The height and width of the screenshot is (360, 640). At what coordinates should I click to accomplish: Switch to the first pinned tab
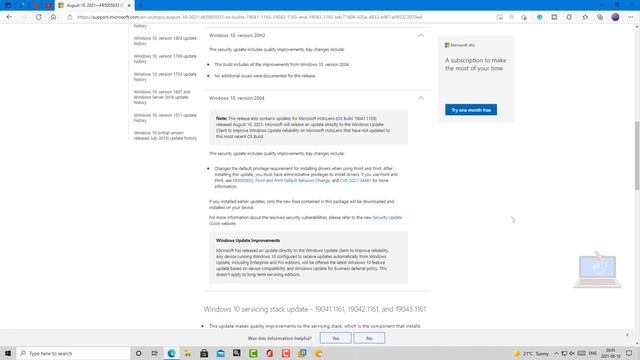[x=8, y=5]
